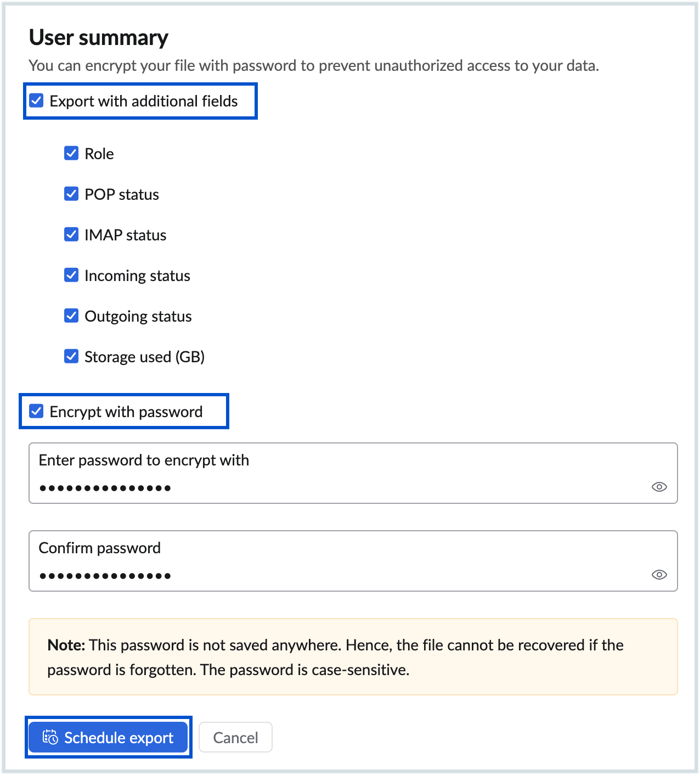Reveal the Confirm password using its eye icon
The height and width of the screenshot is (775, 700).
click(x=659, y=575)
